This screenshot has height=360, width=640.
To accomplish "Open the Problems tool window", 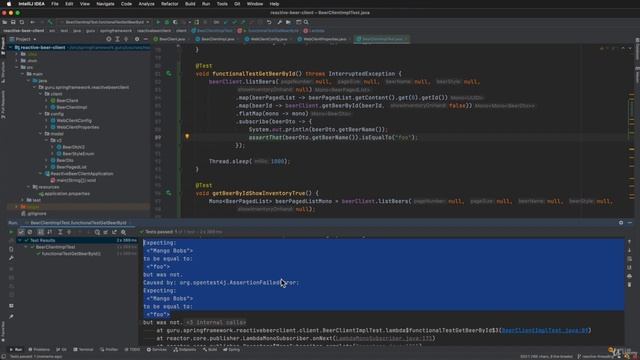I will pyautogui.click(x=39, y=350).
